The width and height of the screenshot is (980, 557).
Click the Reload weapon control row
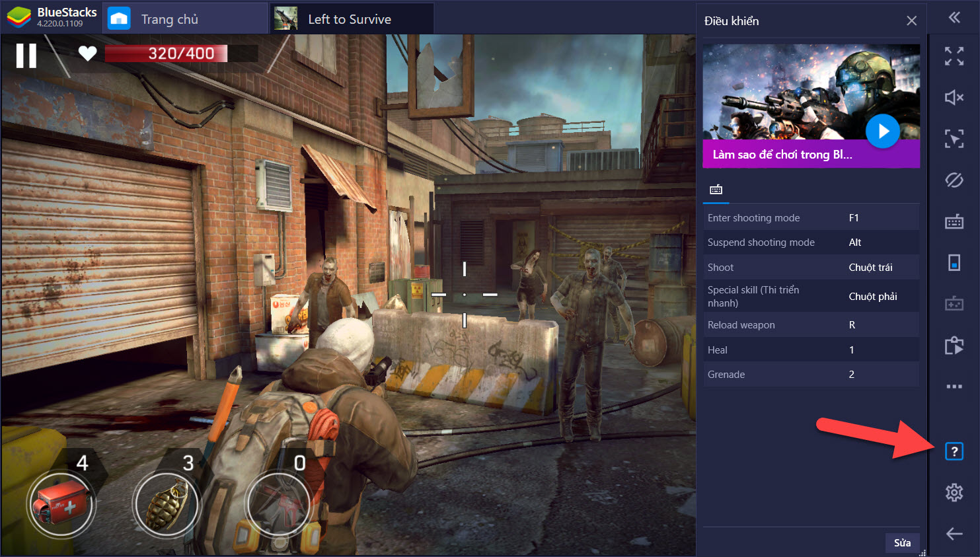(x=811, y=325)
